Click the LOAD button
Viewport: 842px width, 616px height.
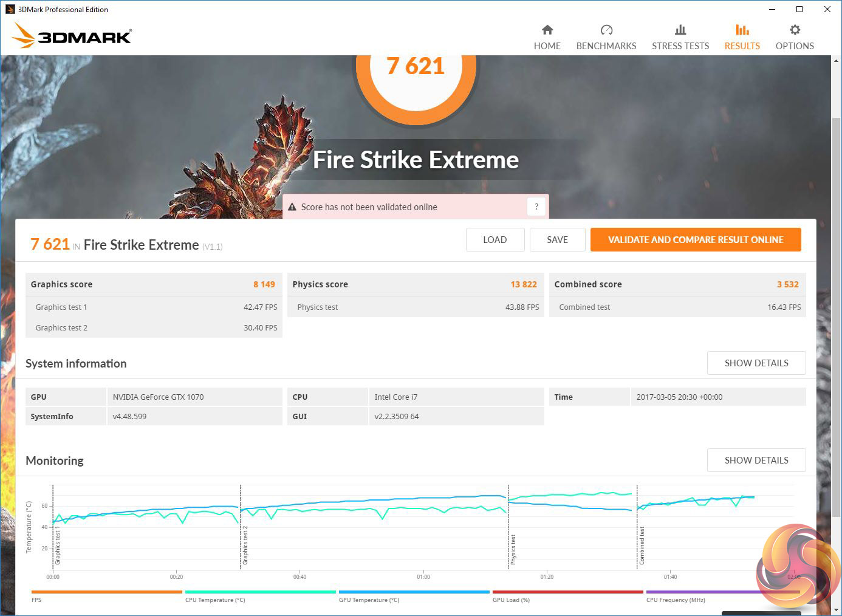(x=495, y=240)
